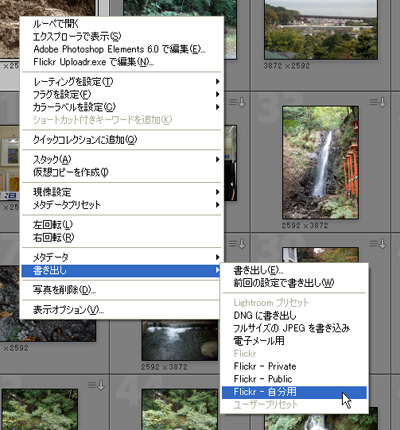Open the メタデータ submenu
Screen dimensions: 400x430
point(122,257)
